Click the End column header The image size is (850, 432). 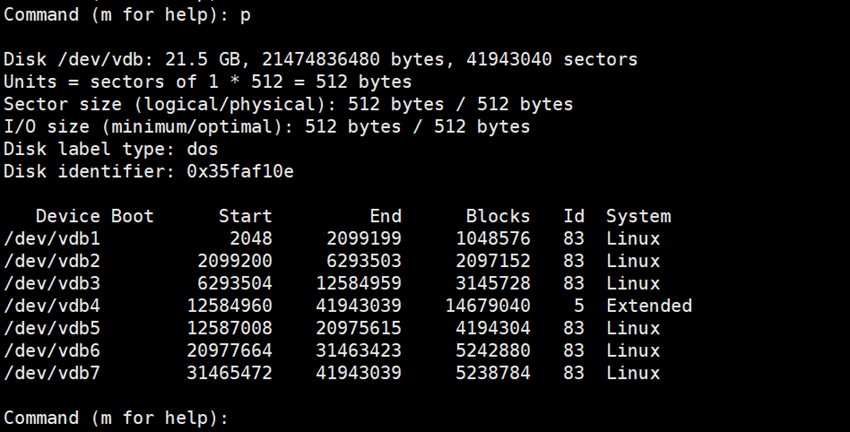click(x=385, y=216)
